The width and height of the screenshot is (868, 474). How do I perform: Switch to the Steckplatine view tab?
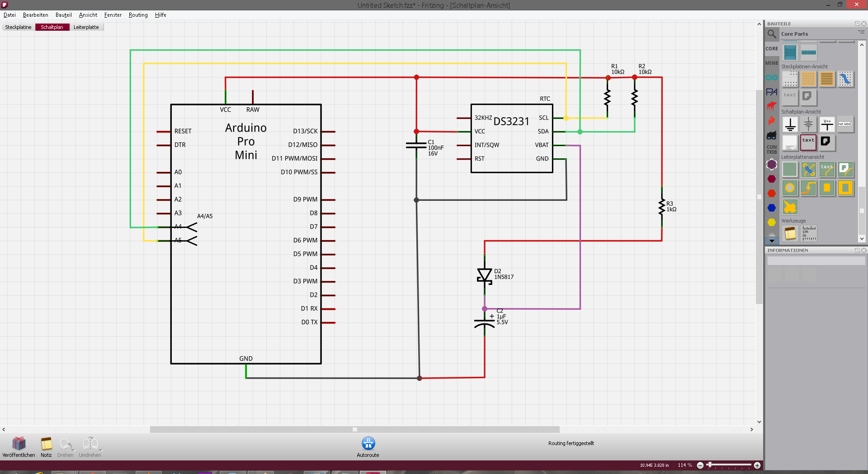[18, 27]
